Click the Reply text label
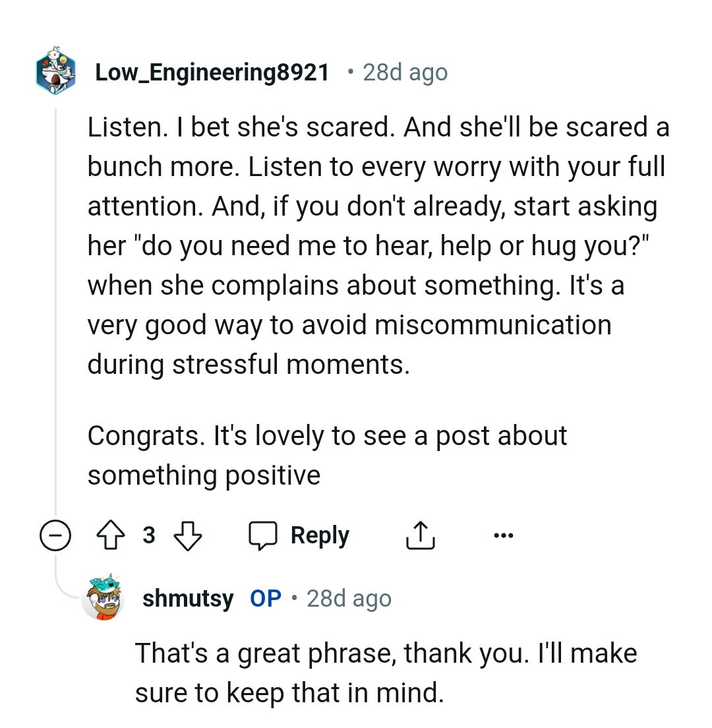Viewport: 712px width, 728px height. [x=320, y=536]
